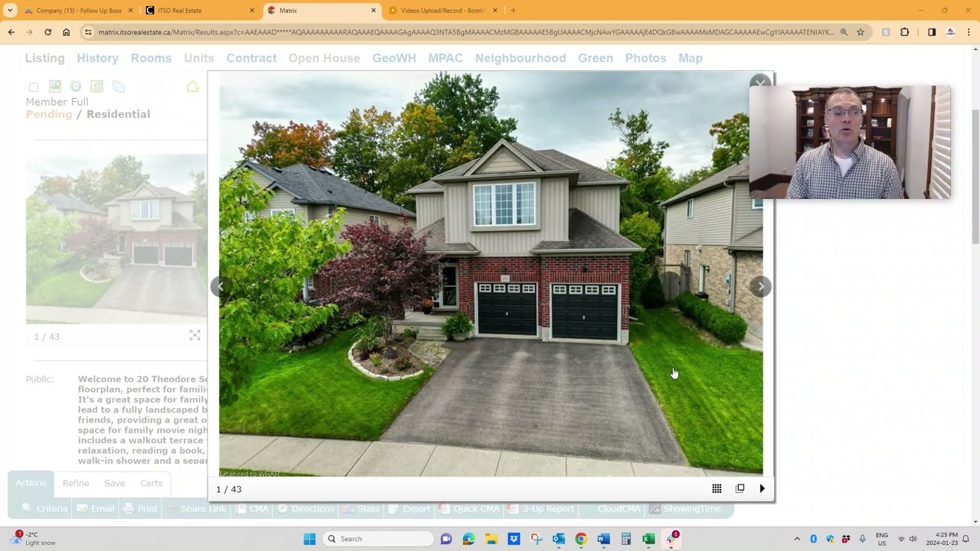Image resolution: width=980 pixels, height=551 pixels.
Task: Click the yellow house icon
Action: pos(193,86)
